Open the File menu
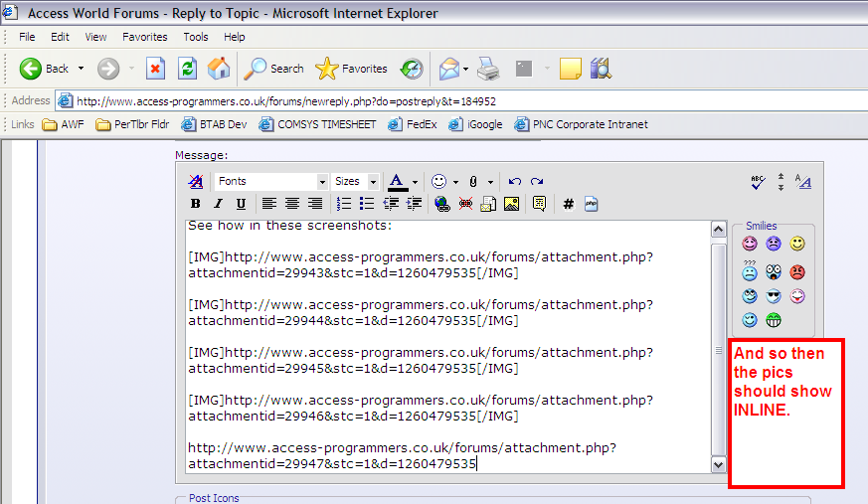This screenshot has height=504, width=868. tap(27, 37)
